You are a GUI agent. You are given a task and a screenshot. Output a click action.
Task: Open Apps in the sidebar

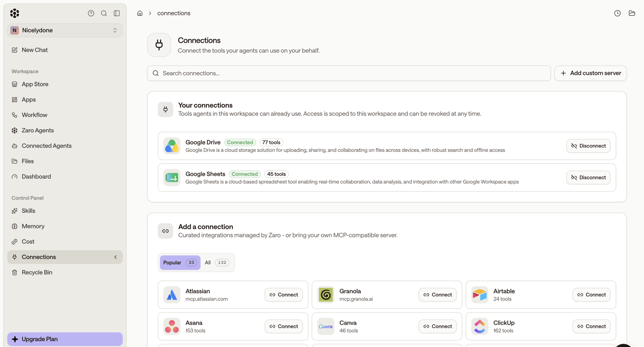click(x=65, y=99)
